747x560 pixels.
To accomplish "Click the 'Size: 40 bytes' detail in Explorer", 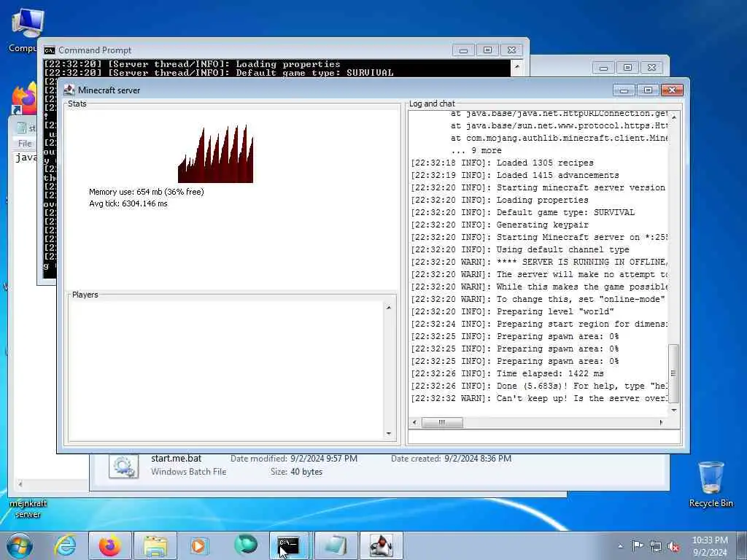I will pyautogui.click(x=296, y=472).
